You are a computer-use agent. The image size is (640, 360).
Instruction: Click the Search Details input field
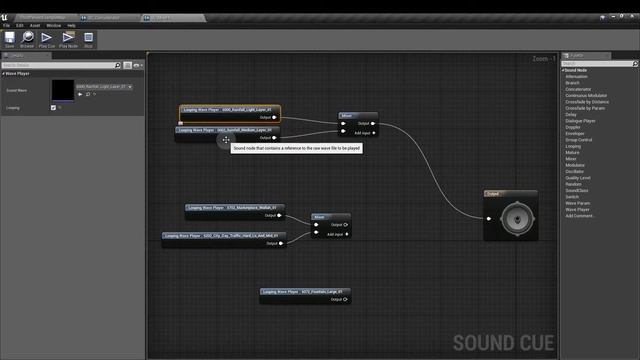tap(58, 65)
